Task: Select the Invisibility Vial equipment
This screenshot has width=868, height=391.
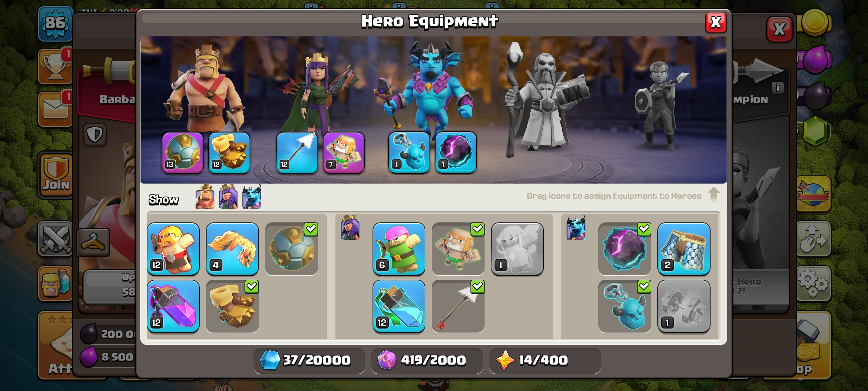Action: (x=398, y=306)
